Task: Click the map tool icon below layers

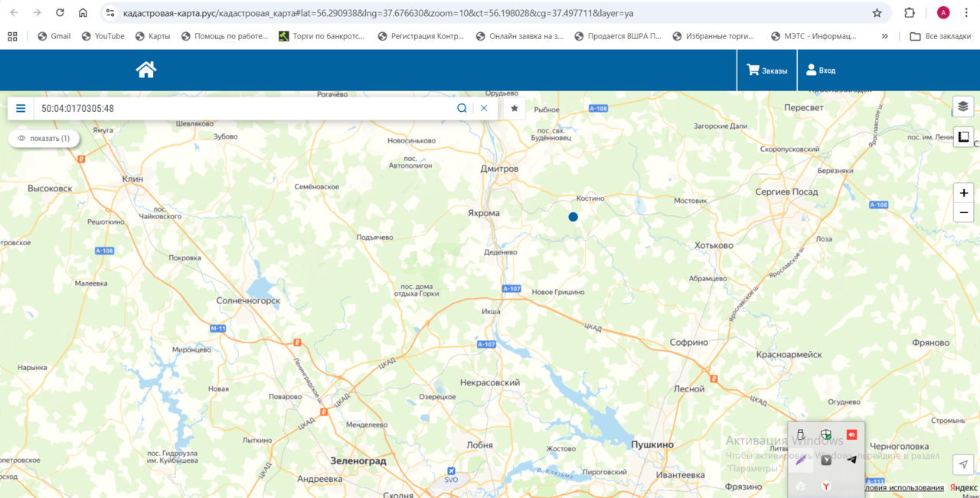Action: (x=963, y=137)
